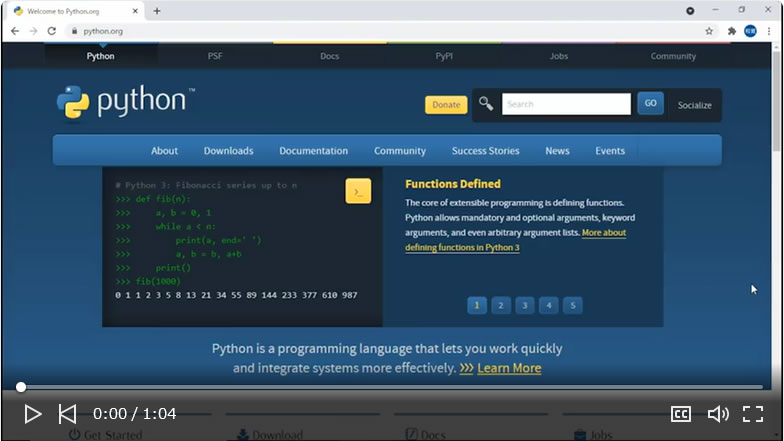This screenshot has height=441, width=784.
Task: Select the Python top tab
Action: coord(100,56)
